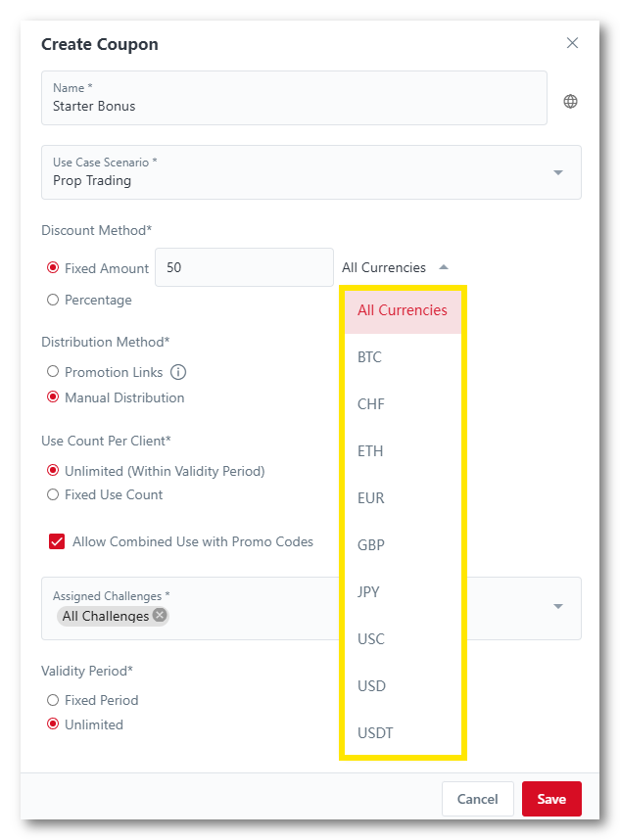This screenshot has height=840, width=620.
Task: Choose BTC from the currency list
Action: coord(369,357)
